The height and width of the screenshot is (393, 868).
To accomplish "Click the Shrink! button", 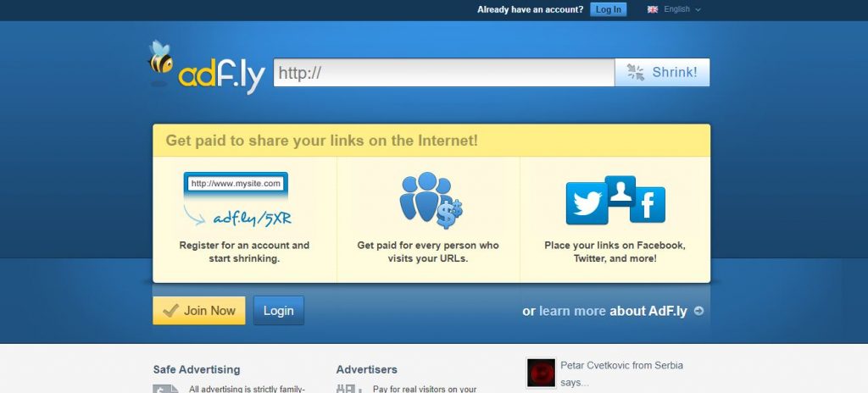I will pyautogui.click(x=662, y=73).
